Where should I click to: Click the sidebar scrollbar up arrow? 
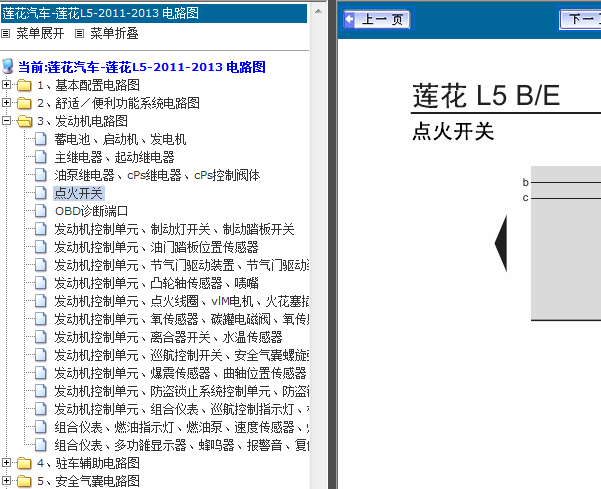point(318,11)
